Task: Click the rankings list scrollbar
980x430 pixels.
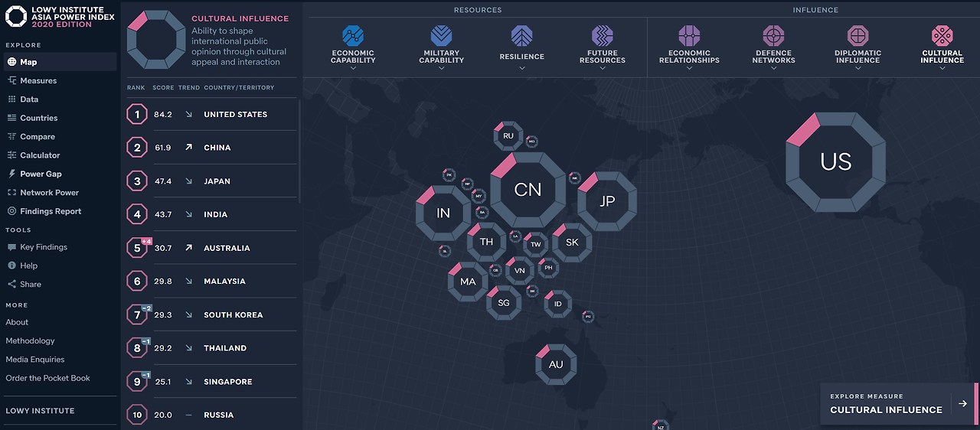Action: (x=299, y=151)
